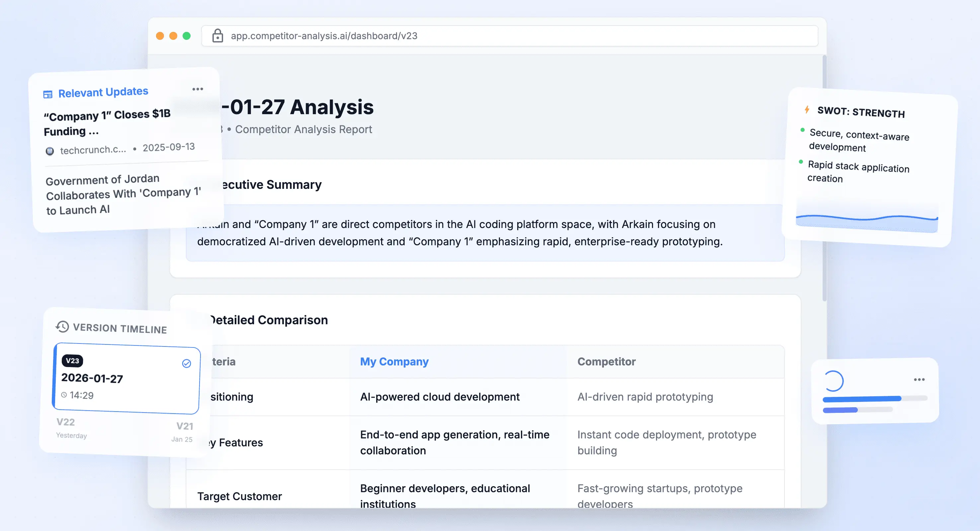980x531 pixels.
Task: Click the page's vertical scrollbar
Action: (824, 179)
